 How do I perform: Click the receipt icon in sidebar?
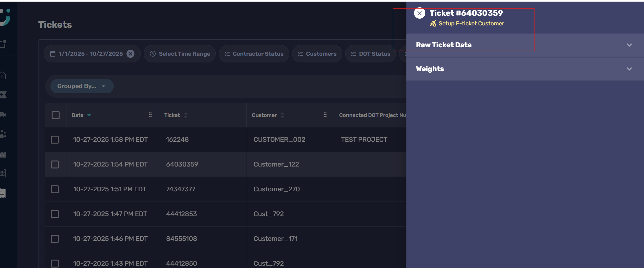click(x=3, y=193)
